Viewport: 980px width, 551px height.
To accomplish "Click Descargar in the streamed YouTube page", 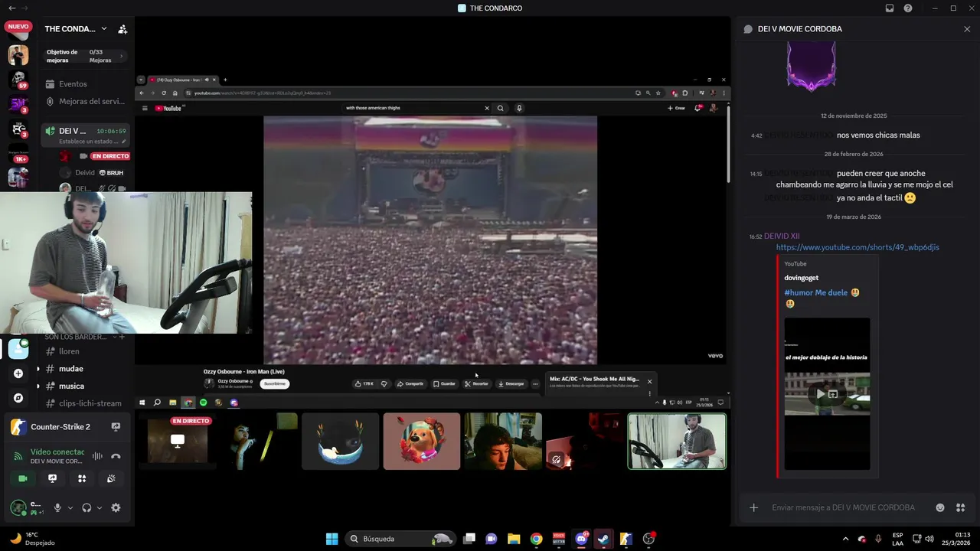I will (511, 383).
